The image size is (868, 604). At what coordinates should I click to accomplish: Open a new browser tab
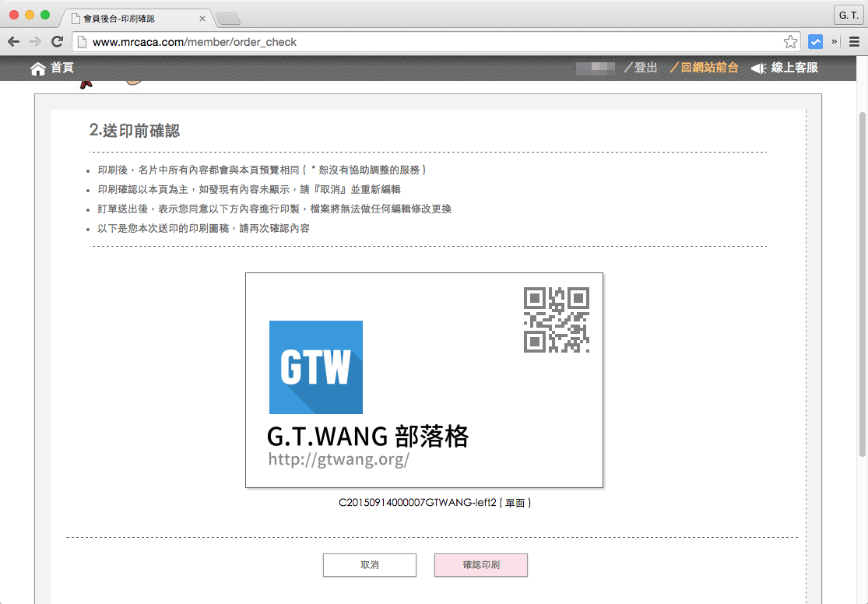pyautogui.click(x=227, y=19)
